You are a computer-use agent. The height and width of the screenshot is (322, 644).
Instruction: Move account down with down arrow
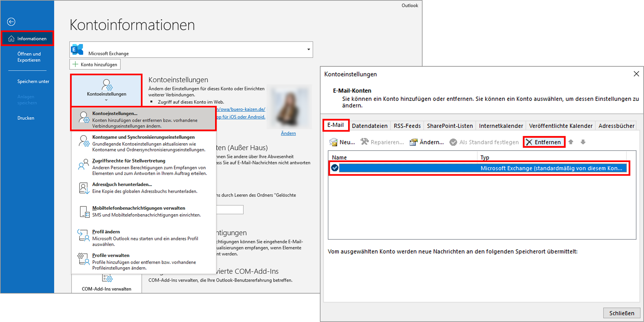coord(583,142)
